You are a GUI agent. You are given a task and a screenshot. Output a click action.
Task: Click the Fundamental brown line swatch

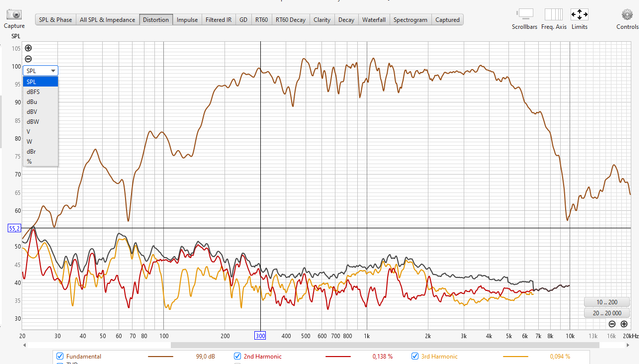click(160, 357)
